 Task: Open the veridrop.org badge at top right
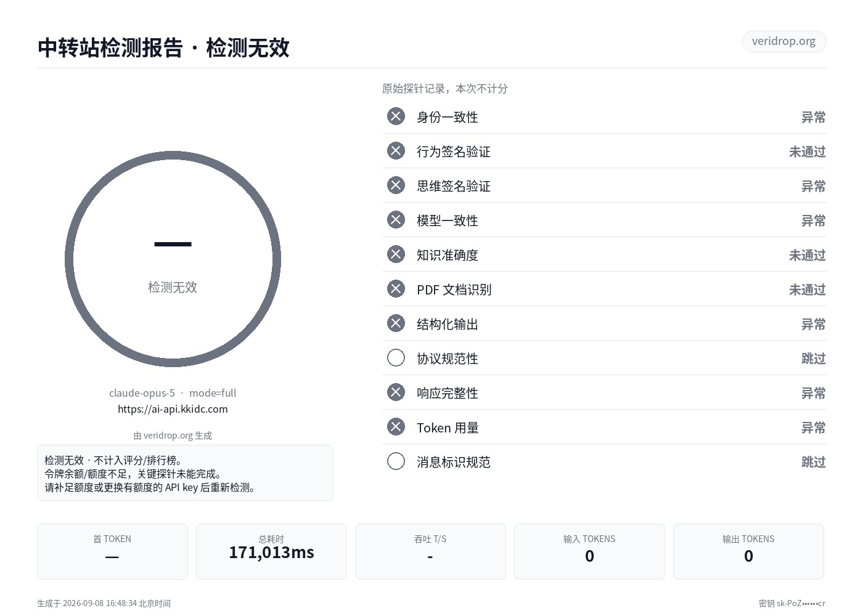point(783,41)
